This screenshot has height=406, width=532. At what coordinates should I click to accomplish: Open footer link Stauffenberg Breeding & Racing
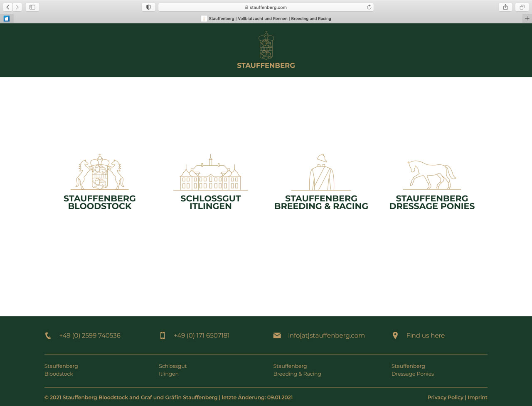coord(297,370)
